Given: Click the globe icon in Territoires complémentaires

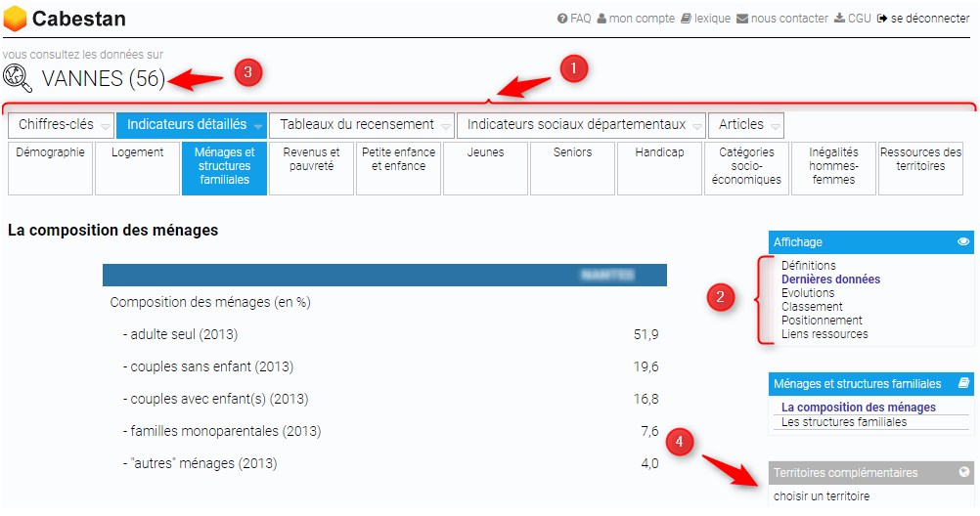Looking at the screenshot, I should point(964,472).
